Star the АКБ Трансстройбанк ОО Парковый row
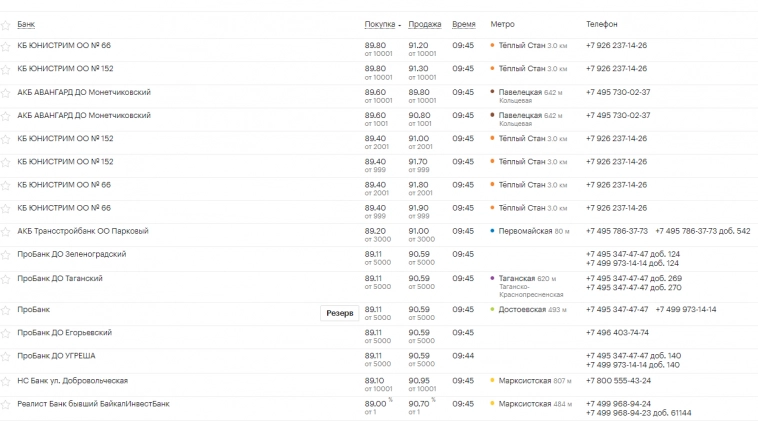This screenshot has height=421, width=758. 5,232
